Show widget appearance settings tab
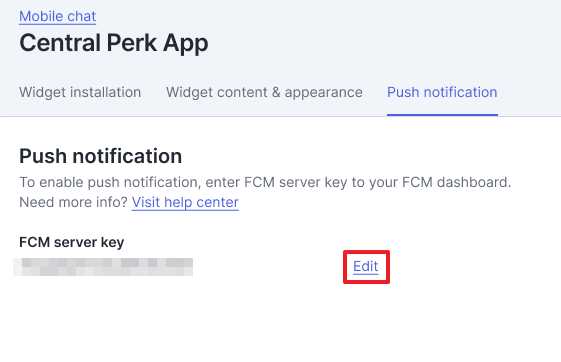This screenshot has height=362, width=561. pyautogui.click(x=264, y=92)
